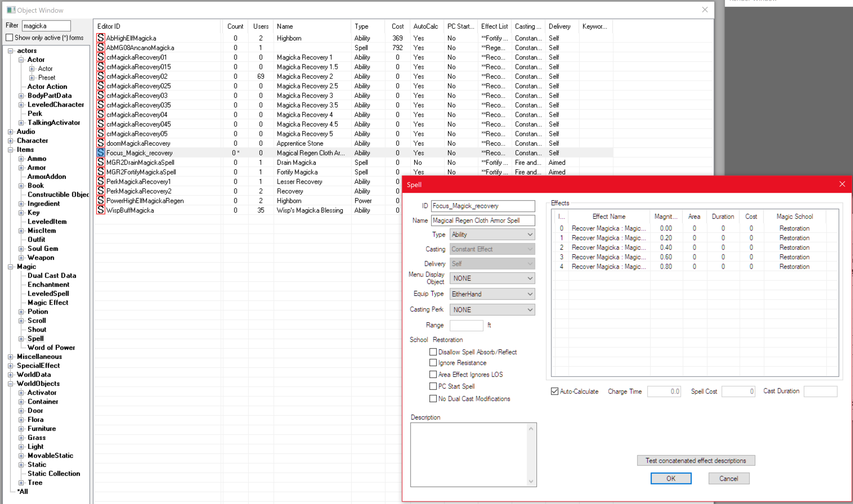Open the spell Type dropdown
Image resolution: width=853 pixels, height=504 pixels.
coord(492,234)
